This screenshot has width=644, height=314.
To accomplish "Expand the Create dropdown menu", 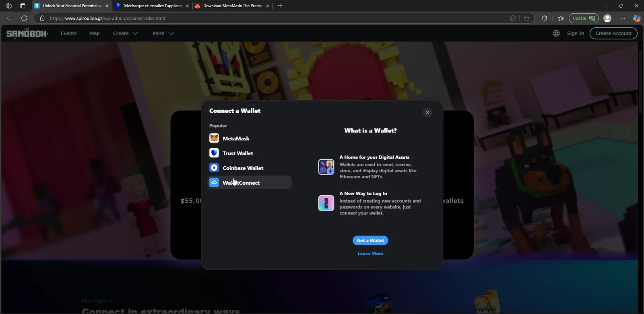I will 125,33.
